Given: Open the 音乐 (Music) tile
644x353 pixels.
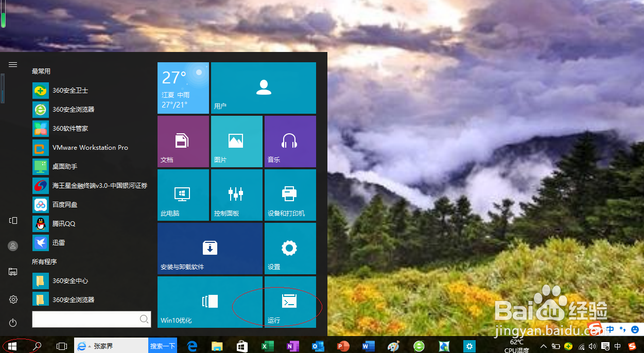Looking at the screenshot, I should point(290,141).
